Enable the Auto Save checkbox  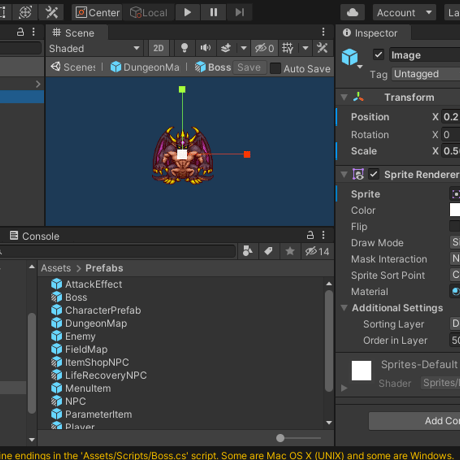click(275, 68)
